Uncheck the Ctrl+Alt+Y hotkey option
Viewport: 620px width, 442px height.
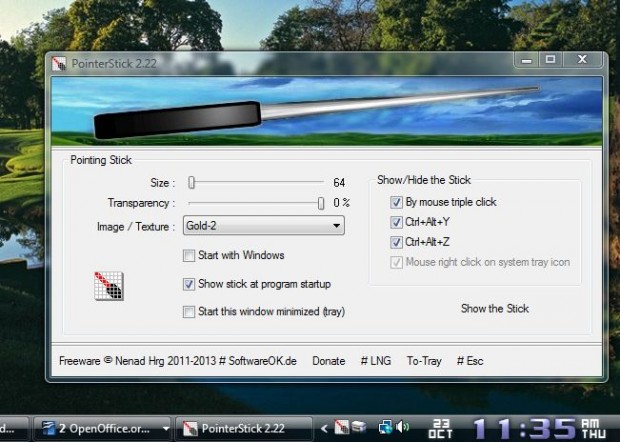396,222
